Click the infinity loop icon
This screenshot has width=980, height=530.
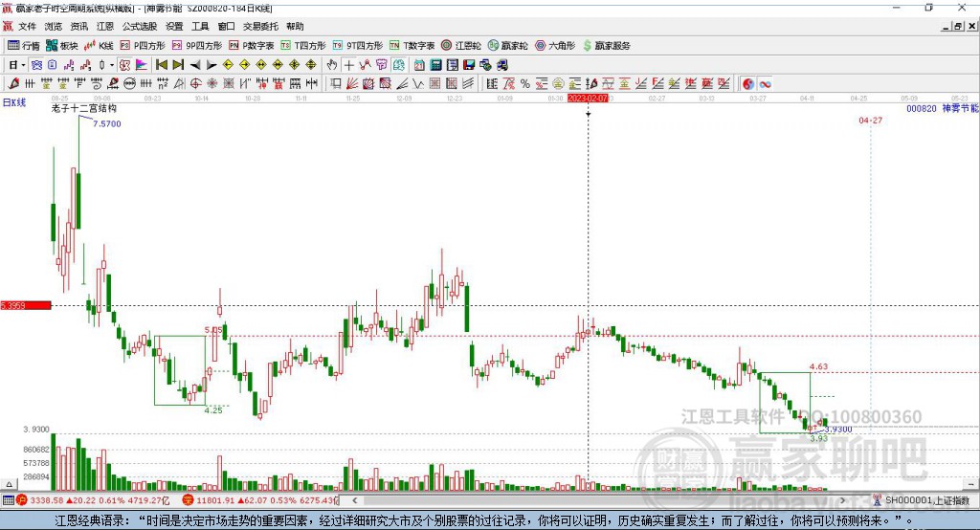coord(765,84)
